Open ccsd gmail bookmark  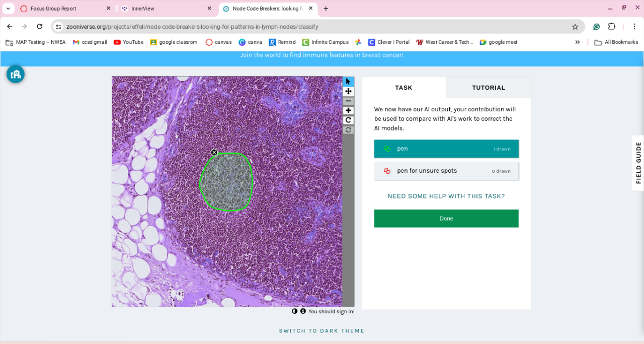(x=89, y=42)
